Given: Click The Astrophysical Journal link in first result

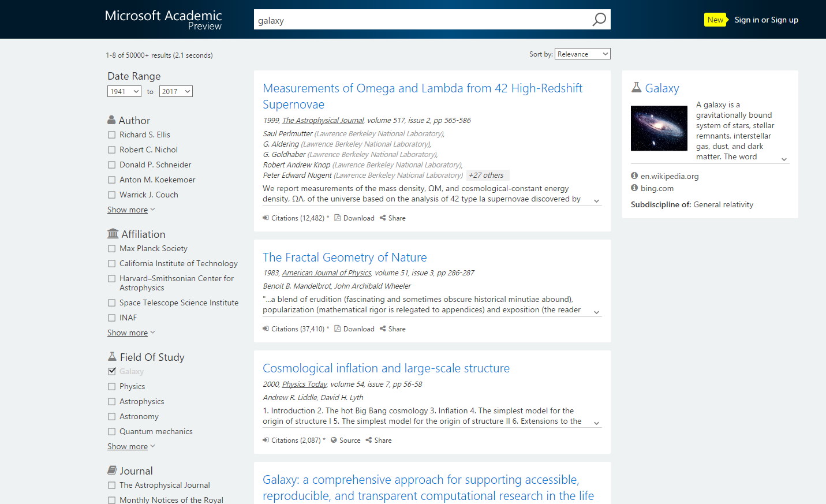Looking at the screenshot, I should (323, 121).
